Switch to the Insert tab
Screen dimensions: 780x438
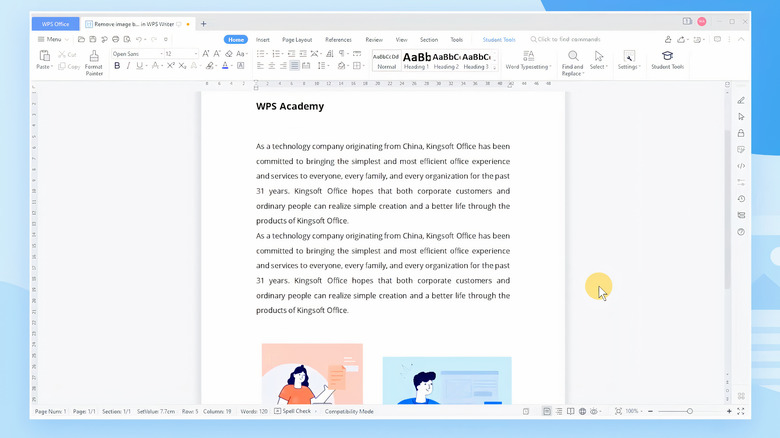coord(263,39)
